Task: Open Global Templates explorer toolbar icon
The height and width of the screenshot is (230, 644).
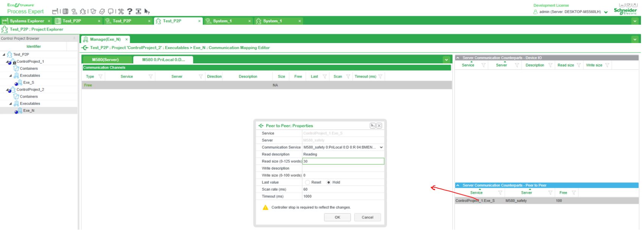Action: 65,11
